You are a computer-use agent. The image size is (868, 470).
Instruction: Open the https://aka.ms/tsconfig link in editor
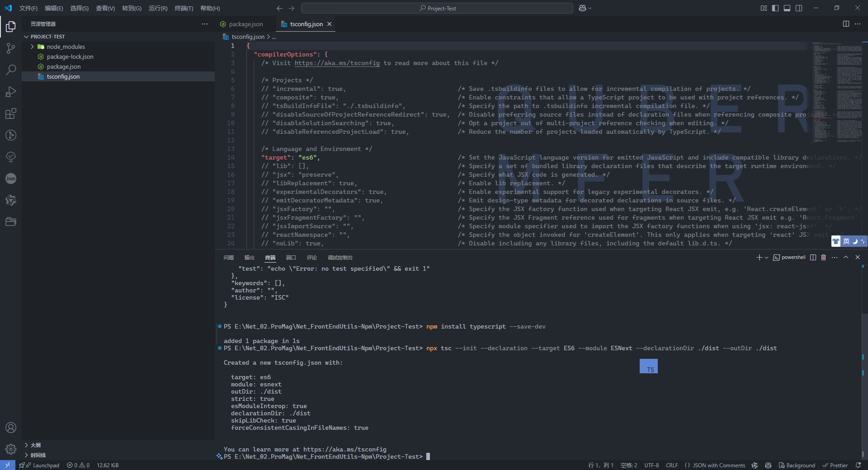pos(337,63)
